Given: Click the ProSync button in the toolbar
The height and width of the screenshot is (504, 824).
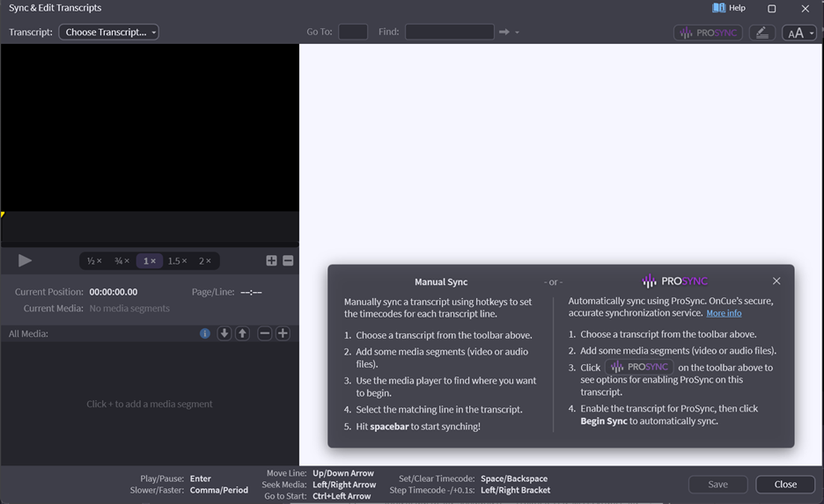Looking at the screenshot, I should pyautogui.click(x=708, y=33).
